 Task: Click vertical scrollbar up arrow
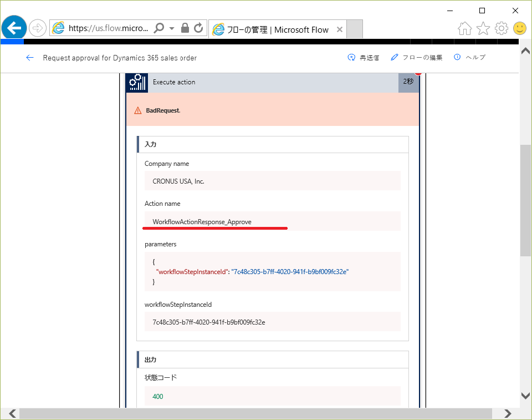tap(525, 51)
